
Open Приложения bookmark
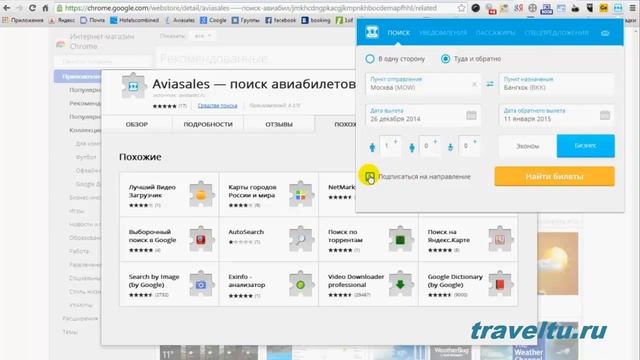click(x=23, y=20)
